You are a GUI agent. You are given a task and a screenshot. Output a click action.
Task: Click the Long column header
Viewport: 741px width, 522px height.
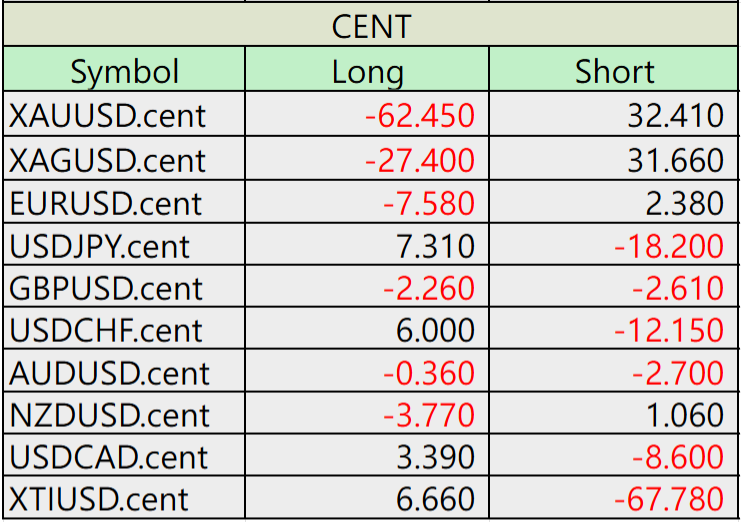(x=367, y=69)
